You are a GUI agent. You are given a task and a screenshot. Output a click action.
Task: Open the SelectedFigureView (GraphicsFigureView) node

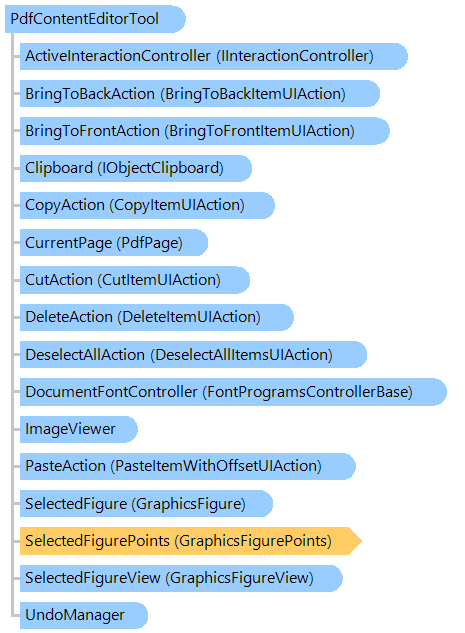(181, 578)
